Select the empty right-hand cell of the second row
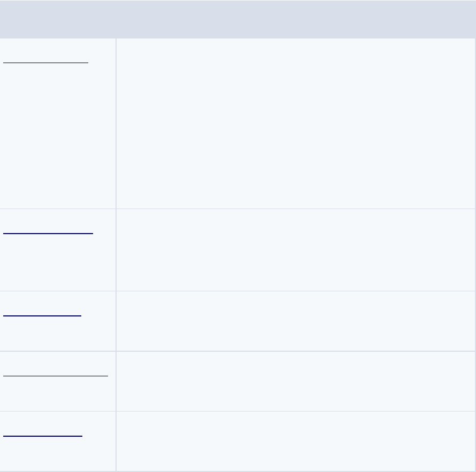Screen dimensions: 476x472 296,250
